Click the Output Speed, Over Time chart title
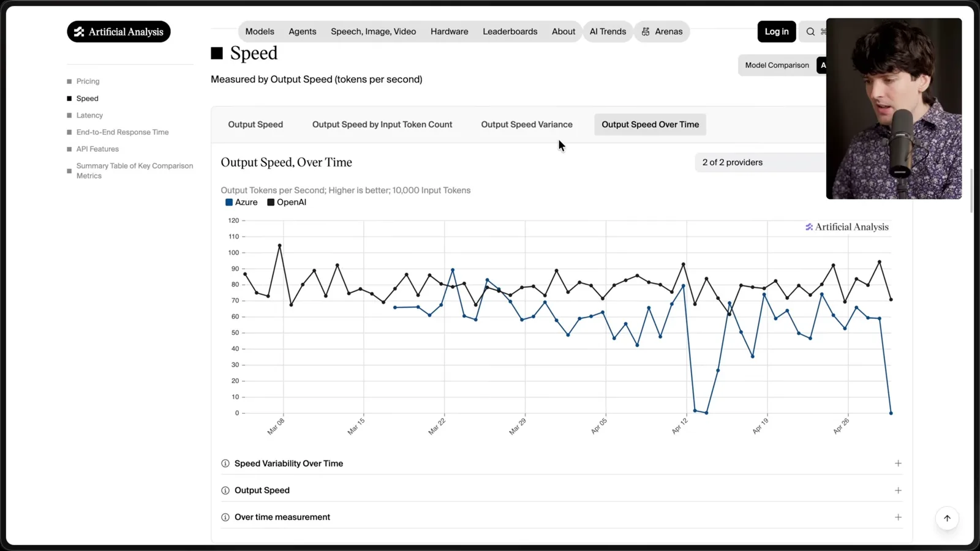The width and height of the screenshot is (980, 551). [x=286, y=162]
